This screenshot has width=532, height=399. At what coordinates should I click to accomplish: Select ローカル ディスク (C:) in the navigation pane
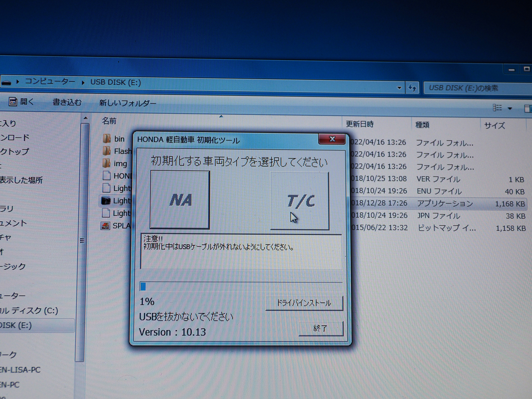pos(29,310)
